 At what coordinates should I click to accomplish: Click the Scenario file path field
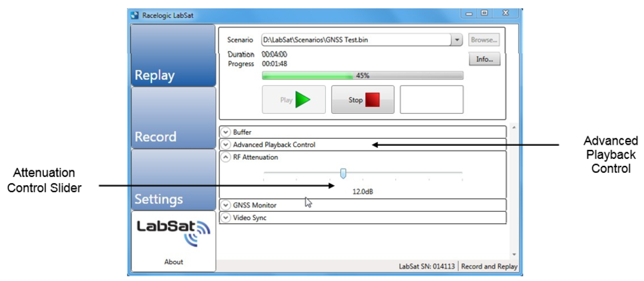pyautogui.click(x=355, y=40)
